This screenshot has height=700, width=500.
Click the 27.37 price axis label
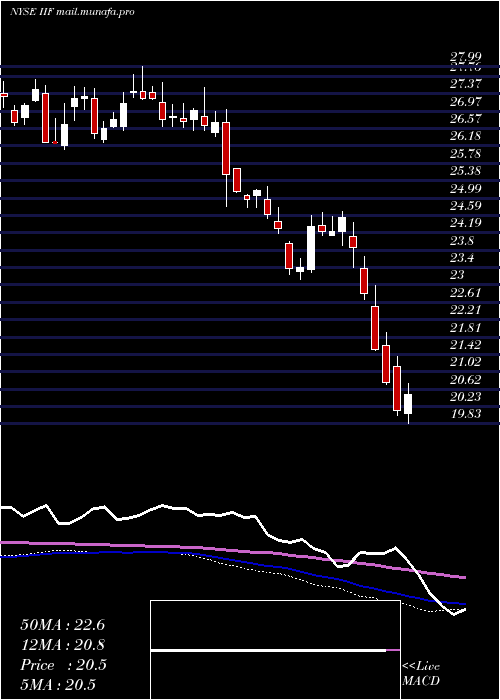pyautogui.click(x=466, y=83)
